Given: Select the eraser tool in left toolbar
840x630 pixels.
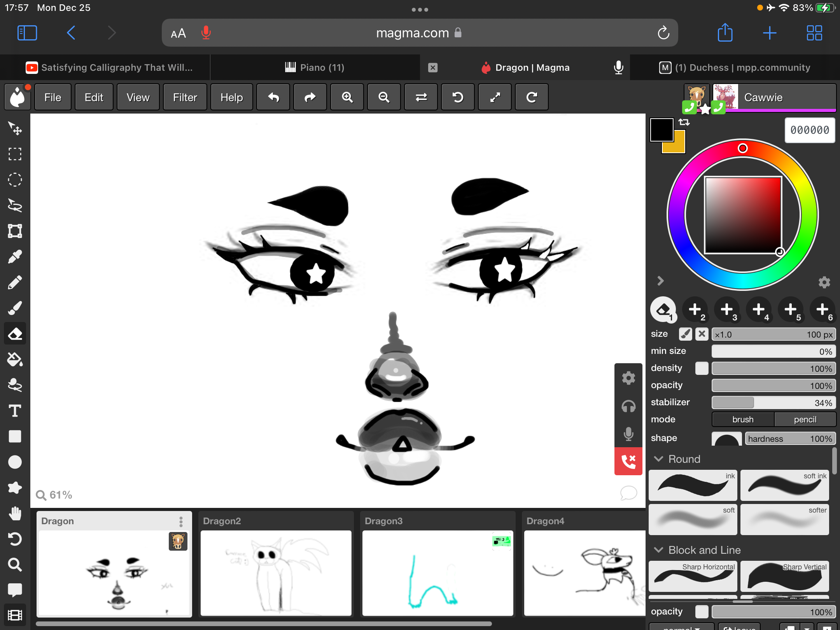Looking at the screenshot, I should pos(15,334).
